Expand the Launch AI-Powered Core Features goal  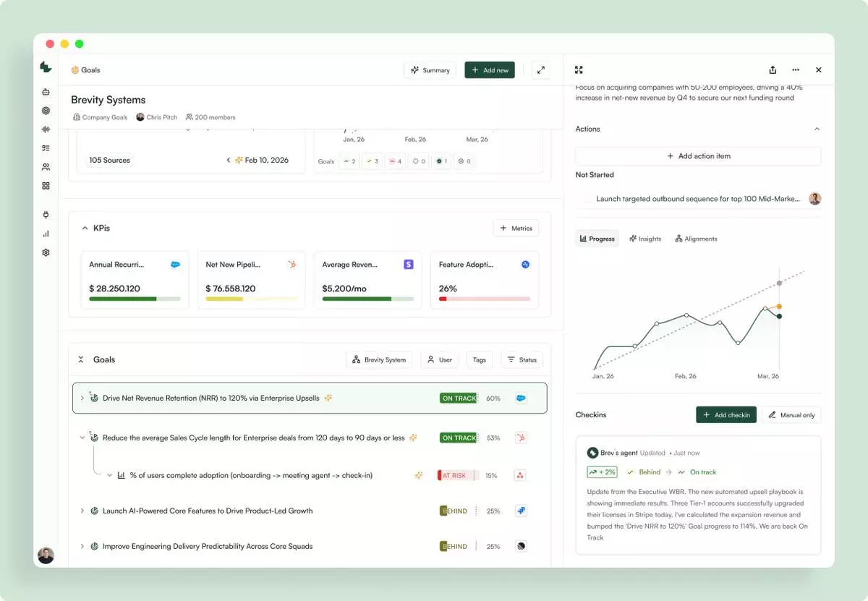coord(82,511)
